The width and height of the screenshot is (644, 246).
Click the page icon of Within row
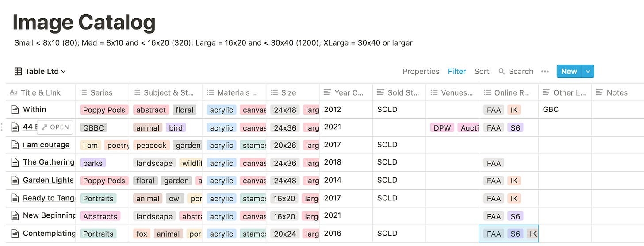[15, 109]
